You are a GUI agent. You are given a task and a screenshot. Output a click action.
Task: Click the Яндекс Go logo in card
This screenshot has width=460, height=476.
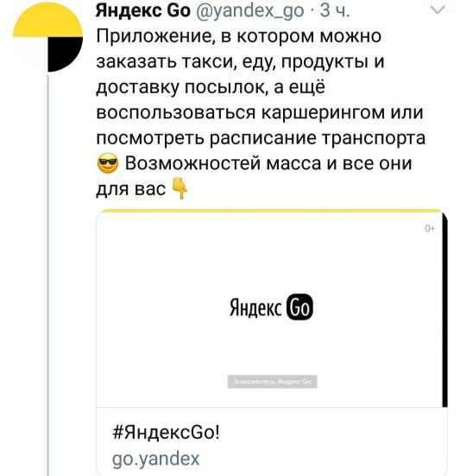click(271, 308)
